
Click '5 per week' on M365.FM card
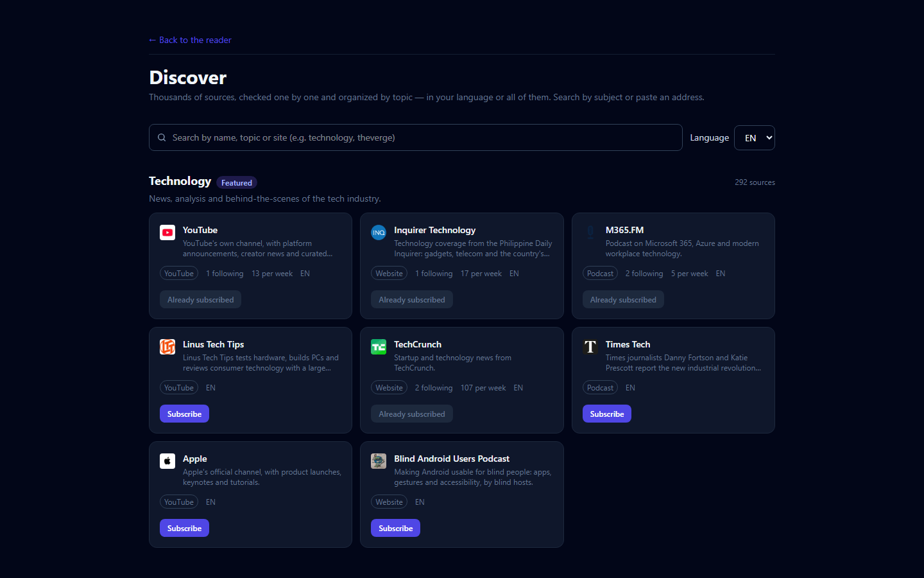(x=690, y=274)
